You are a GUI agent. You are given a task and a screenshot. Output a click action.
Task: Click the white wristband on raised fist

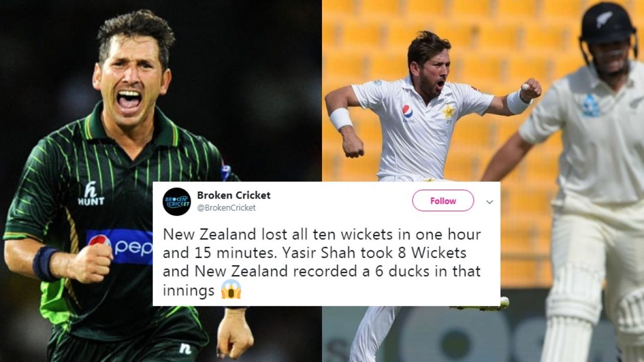[x=517, y=103]
